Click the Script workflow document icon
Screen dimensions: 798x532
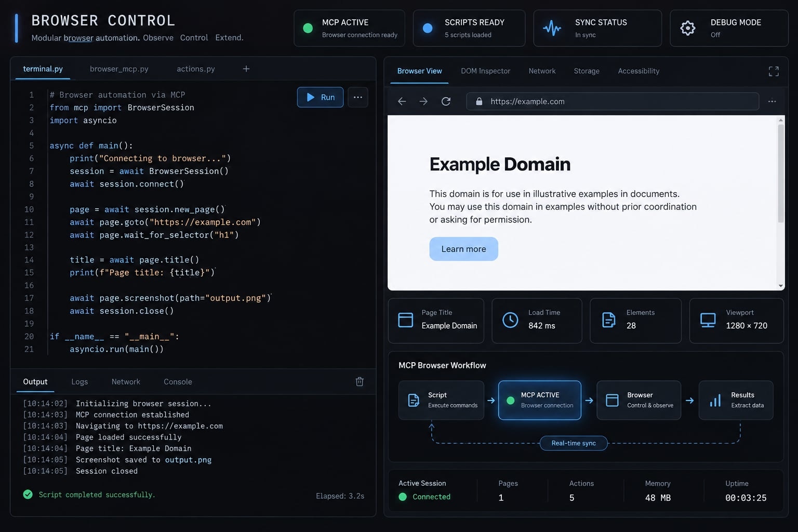tap(414, 400)
